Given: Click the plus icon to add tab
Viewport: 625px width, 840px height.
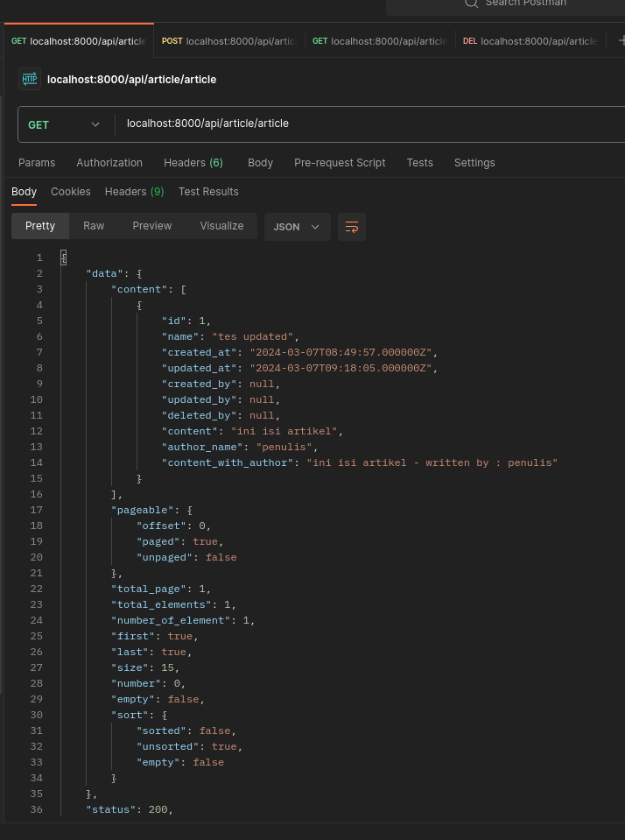Looking at the screenshot, I should (x=621, y=40).
